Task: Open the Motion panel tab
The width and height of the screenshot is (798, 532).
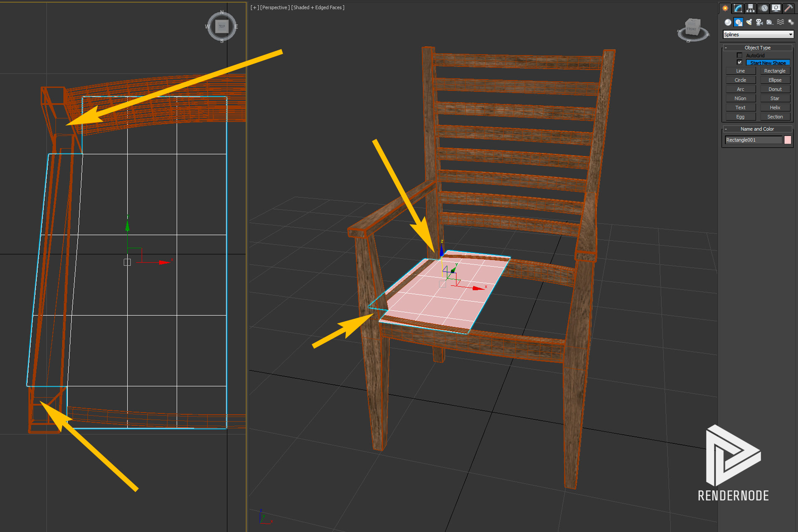Action: 764,8
